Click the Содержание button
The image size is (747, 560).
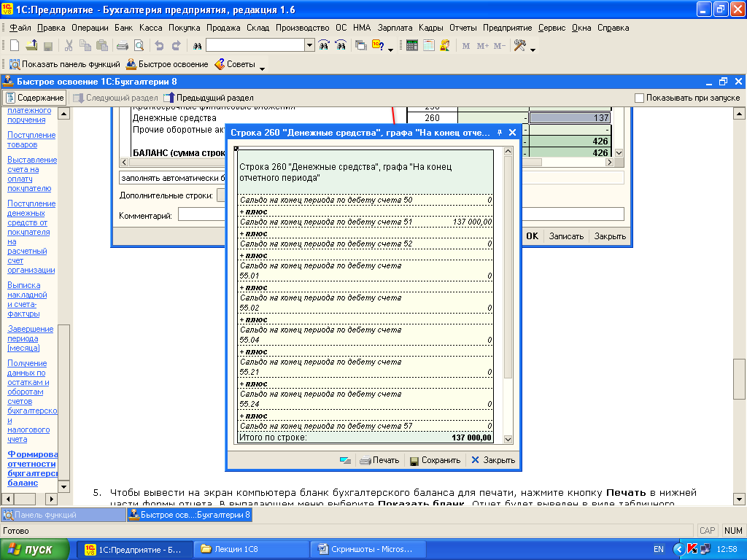[x=35, y=98]
